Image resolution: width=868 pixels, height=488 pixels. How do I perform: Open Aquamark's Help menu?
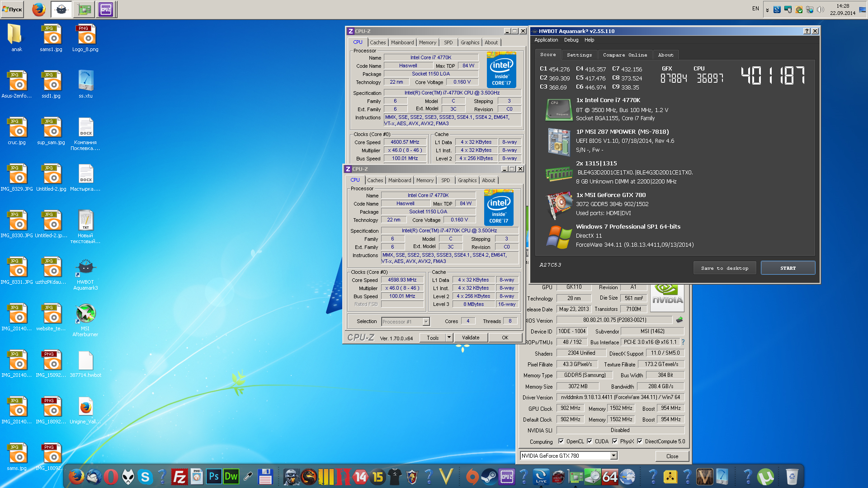590,40
